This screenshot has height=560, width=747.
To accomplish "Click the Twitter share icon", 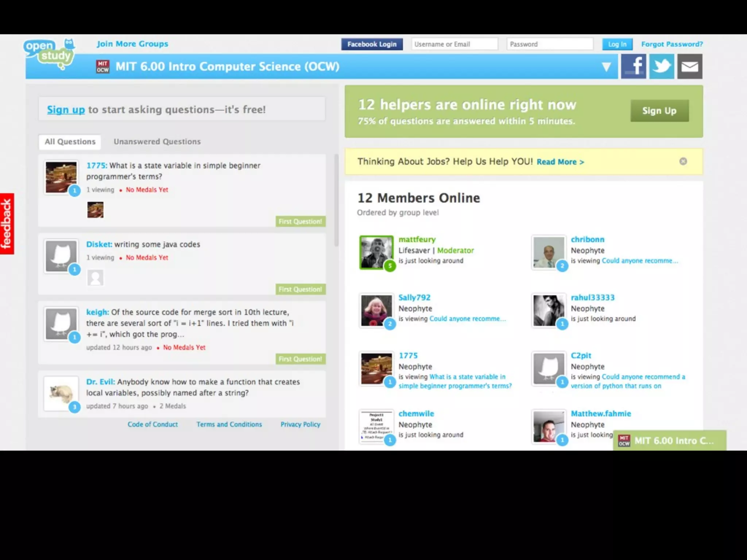I will [x=662, y=66].
